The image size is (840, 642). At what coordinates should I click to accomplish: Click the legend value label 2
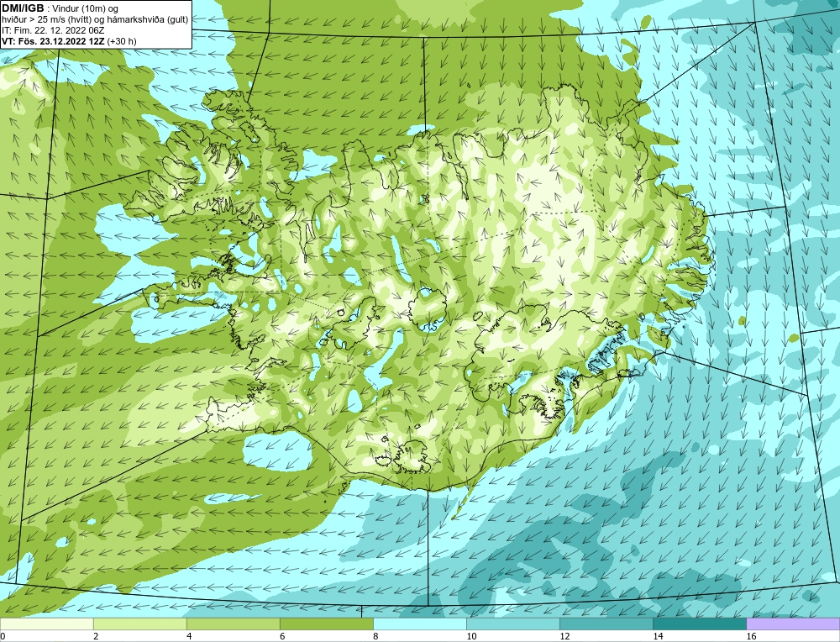click(x=96, y=636)
